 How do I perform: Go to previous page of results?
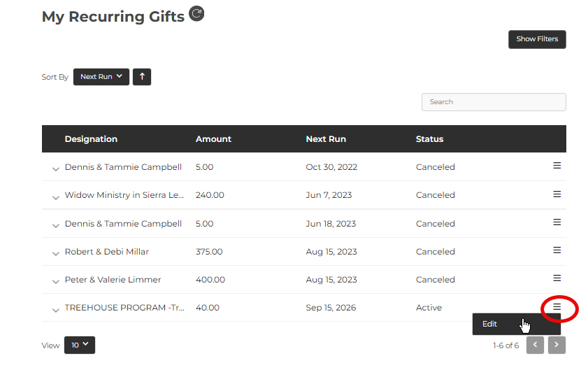pos(535,345)
